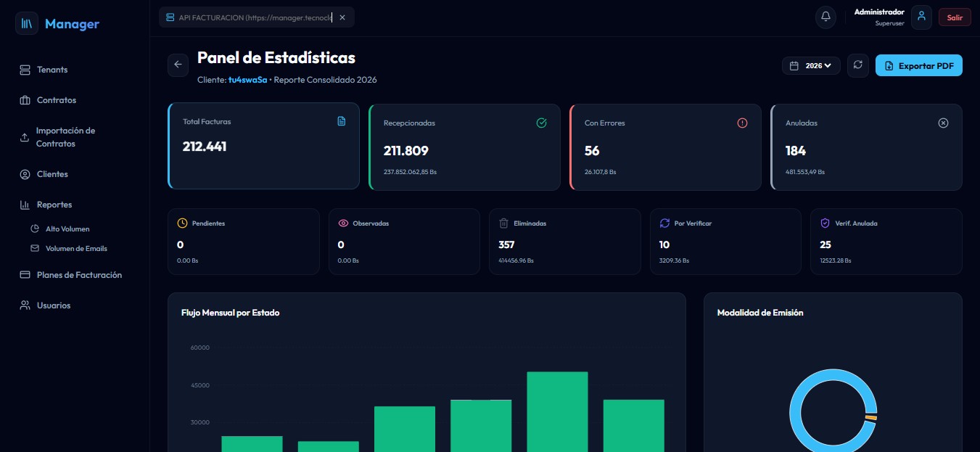
Task: Click the Total Facturas document icon
Action: [x=342, y=121]
